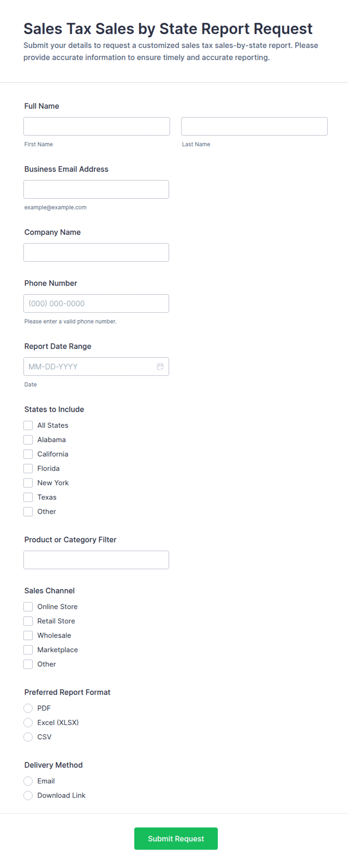Viewport: 348px width, 868px height.
Task: Click the Company Name text box
Action: tap(96, 252)
